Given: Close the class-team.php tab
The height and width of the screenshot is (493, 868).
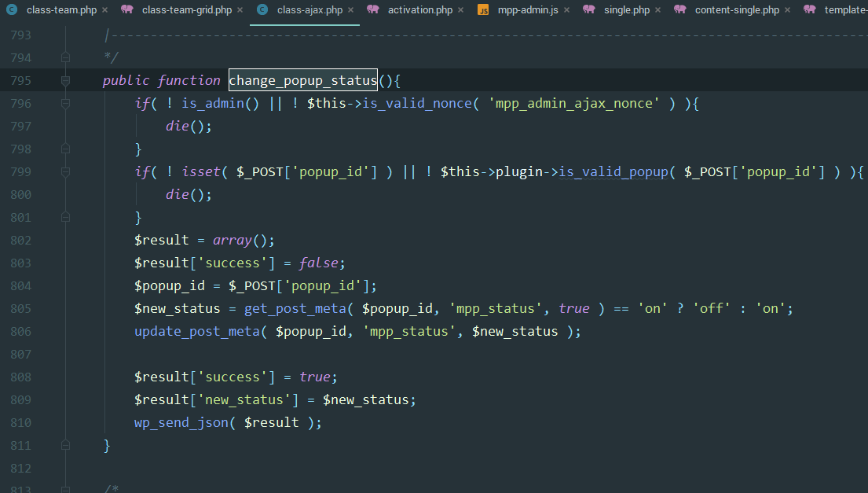Looking at the screenshot, I should point(104,10).
